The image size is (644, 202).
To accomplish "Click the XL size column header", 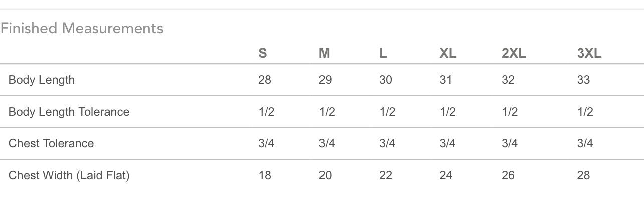I will [448, 53].
